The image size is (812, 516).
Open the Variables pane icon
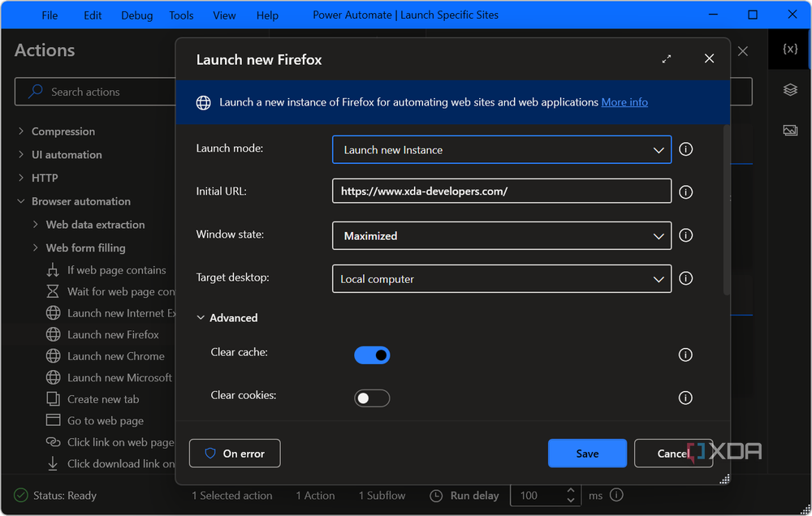coord(790,49)
